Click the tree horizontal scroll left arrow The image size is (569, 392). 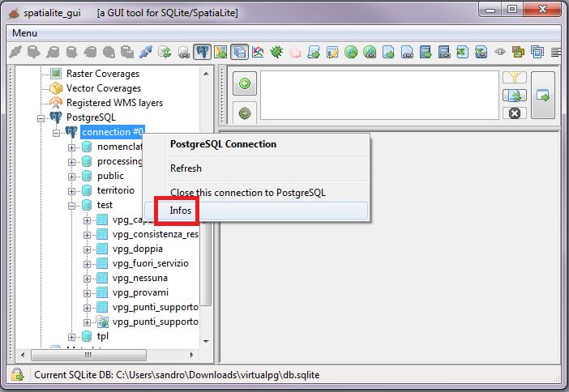pyautogui.click(x=23, y=355)
